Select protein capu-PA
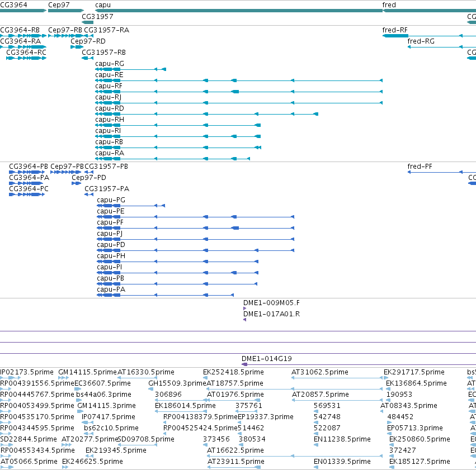 111,289
